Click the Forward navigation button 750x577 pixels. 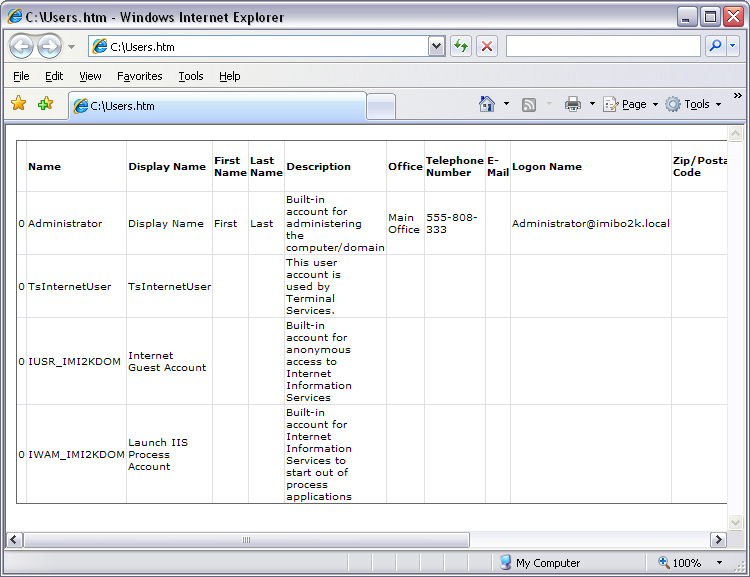[50, 47]
